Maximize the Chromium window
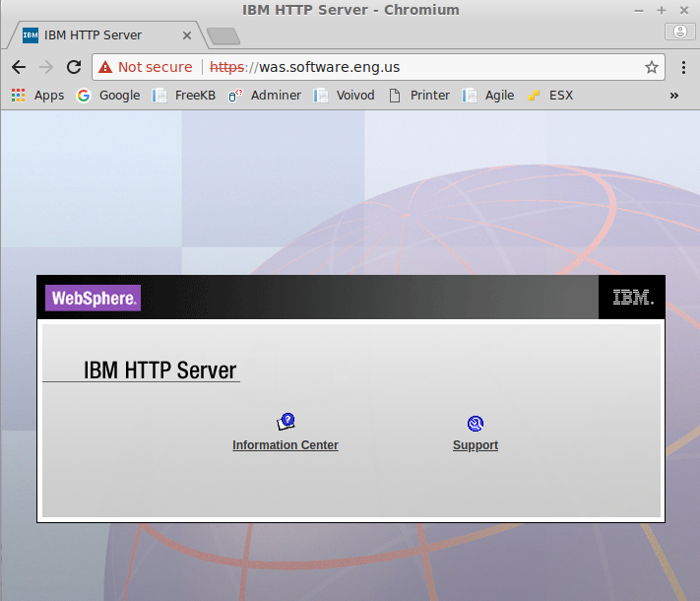Image resolution: width=700 pixels, height=601 pixels. click(662, 10)
